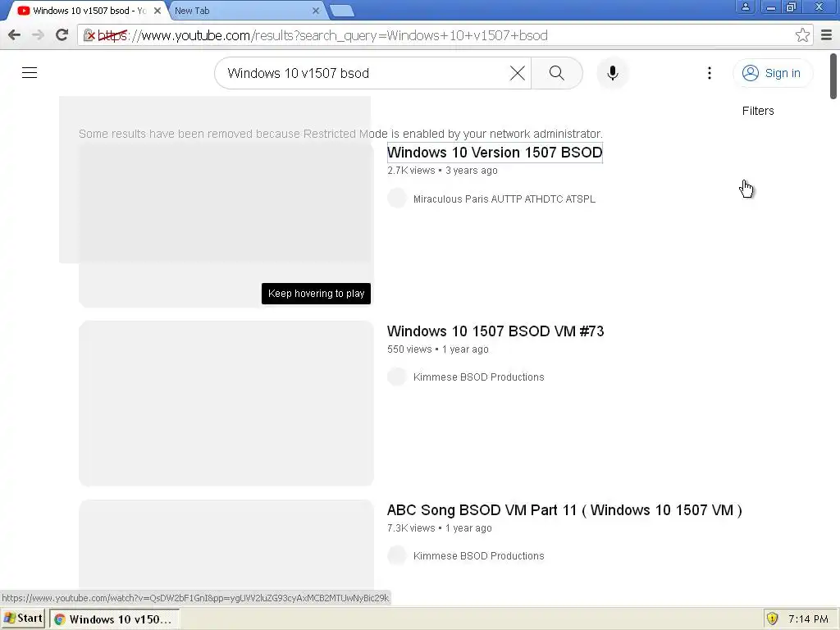Click the YouTube search magnifier button

pyautogui.click(x=557, y=73)
